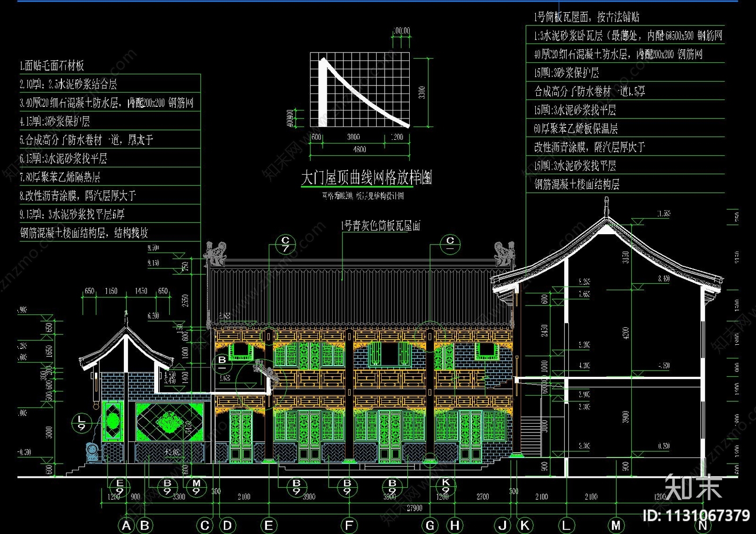Viewport: 756px width, 534px height.
Task: Select bottom grid axis bubble N
Action: (703, 526)
